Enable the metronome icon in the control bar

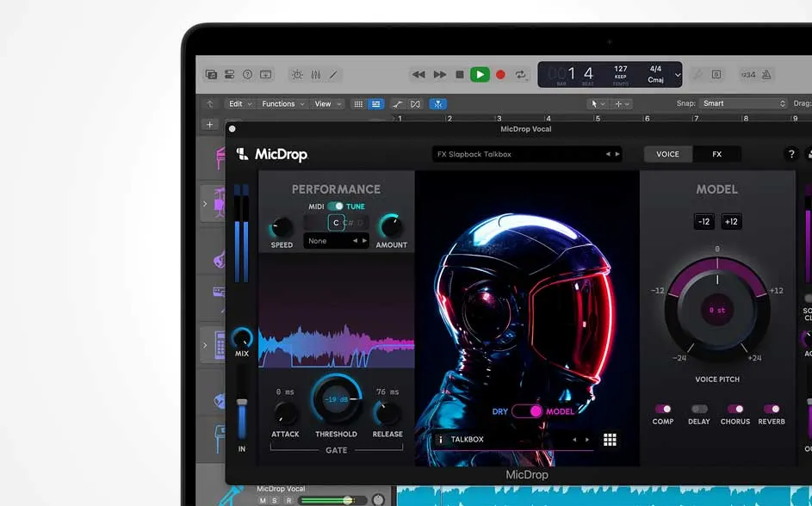766,75
